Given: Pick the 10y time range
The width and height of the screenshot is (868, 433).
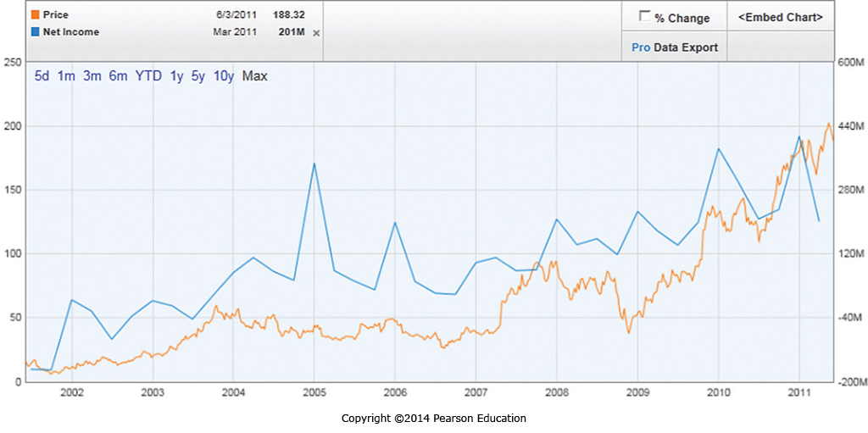Looking at the screenshot, I should tap(223, 76).
